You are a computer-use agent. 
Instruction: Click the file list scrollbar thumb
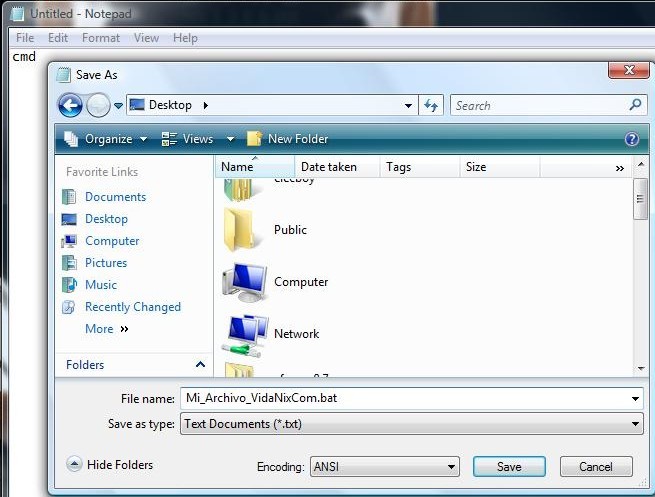pyautogui.click(x=640, y=198)
